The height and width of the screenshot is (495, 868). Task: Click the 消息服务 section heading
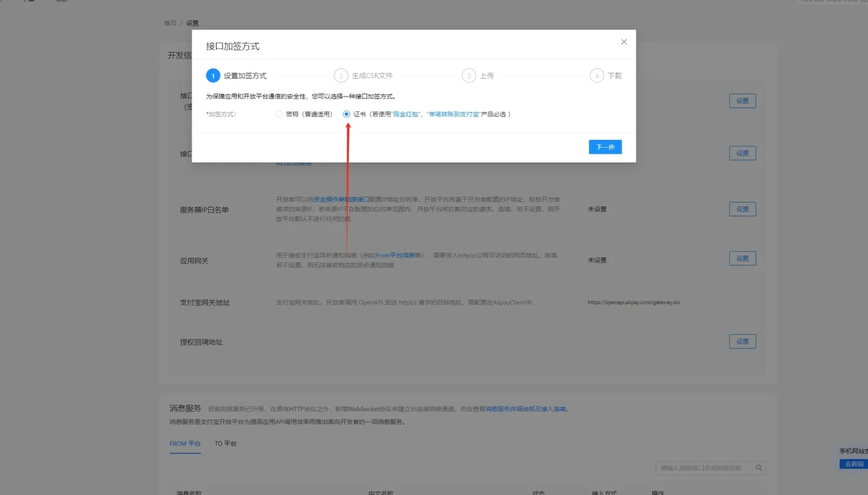tap(185, 408)
